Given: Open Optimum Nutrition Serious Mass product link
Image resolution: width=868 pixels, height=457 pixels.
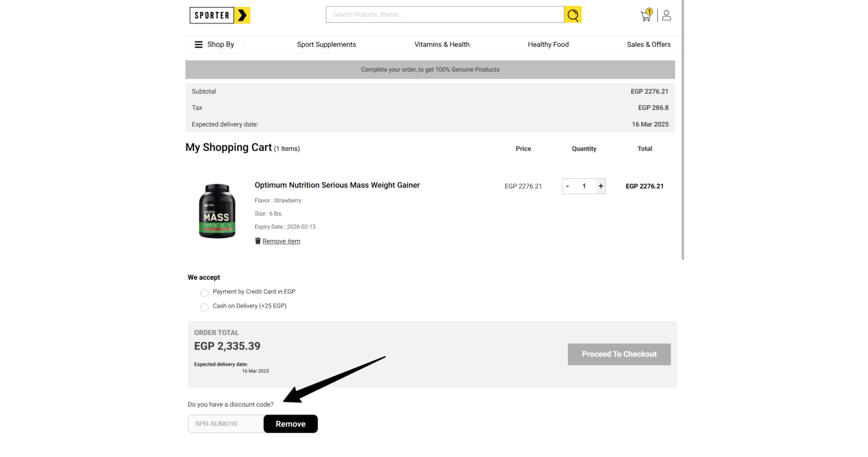Looking at the screenshot, I should (337, 185).
